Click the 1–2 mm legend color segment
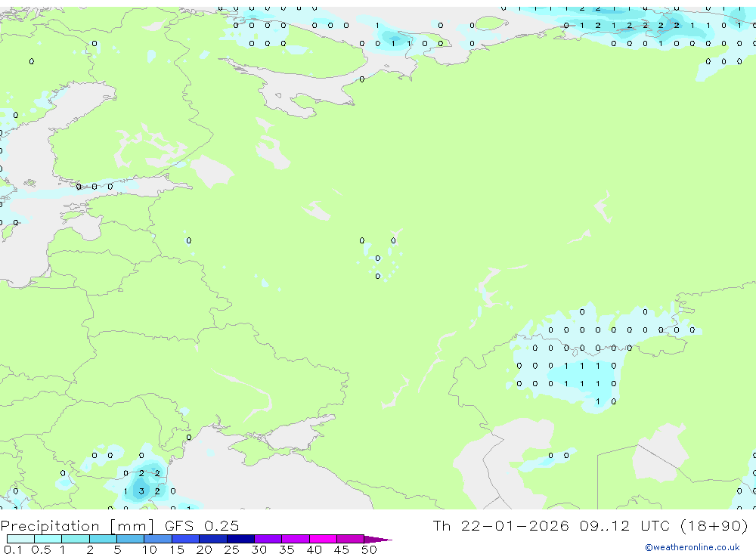Image resolution: width=756 pixels, height=554 pixels. [x=76, y=539]
